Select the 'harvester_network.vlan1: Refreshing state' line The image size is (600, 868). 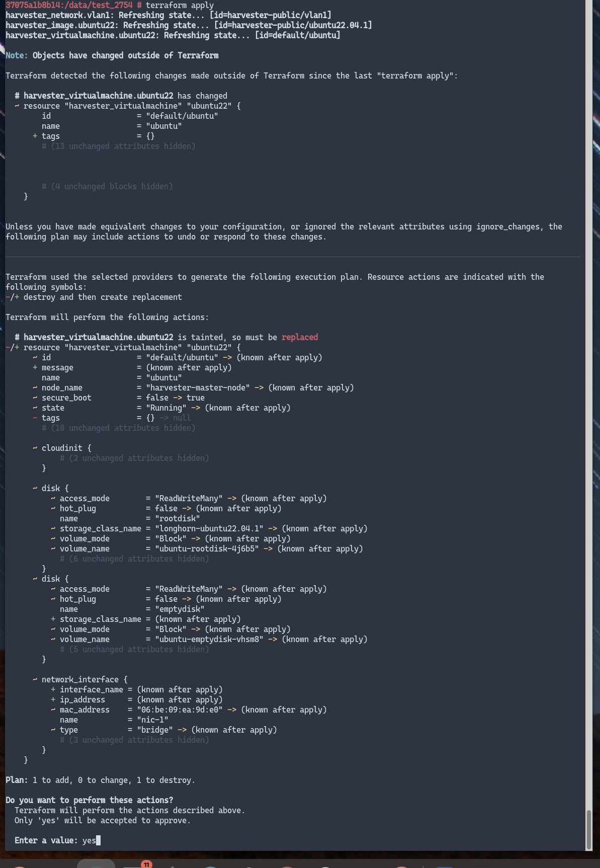[168, 15]
